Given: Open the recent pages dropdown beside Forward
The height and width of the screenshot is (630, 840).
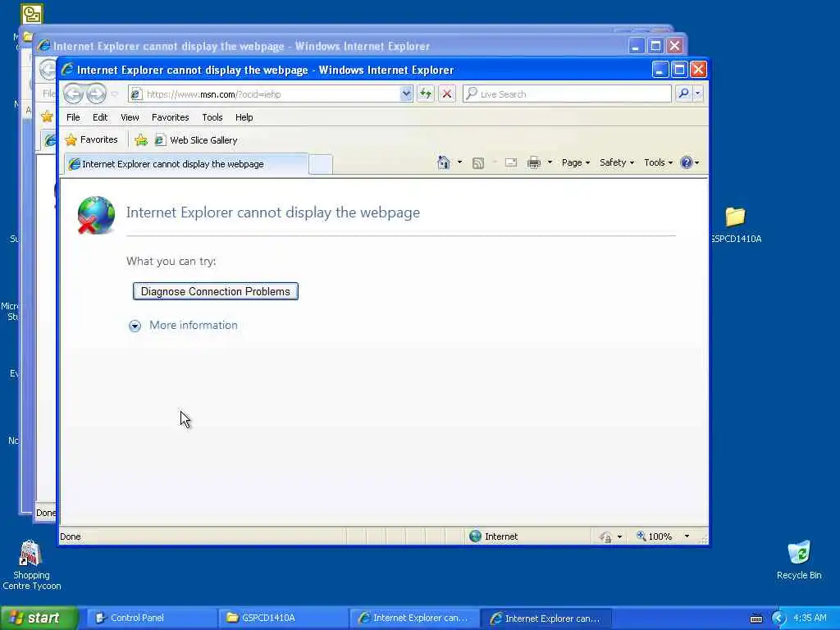Looking at the screenshot, I should click(x=114, y=94).
